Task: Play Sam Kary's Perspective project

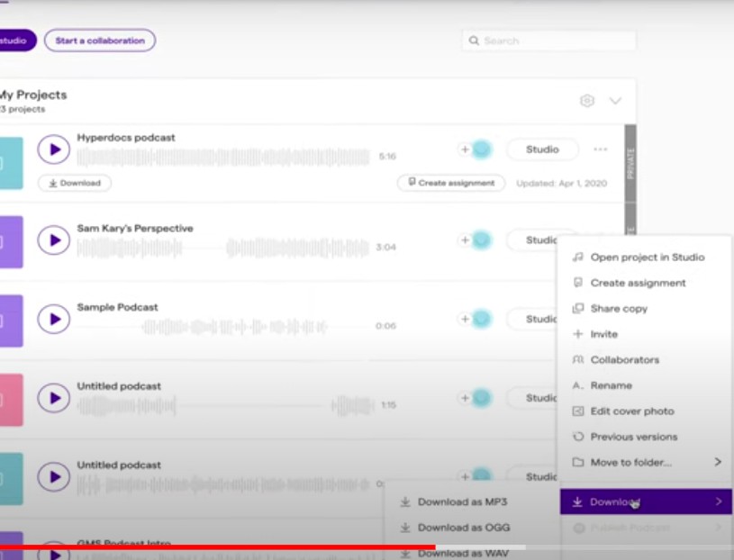Action: 54,240
